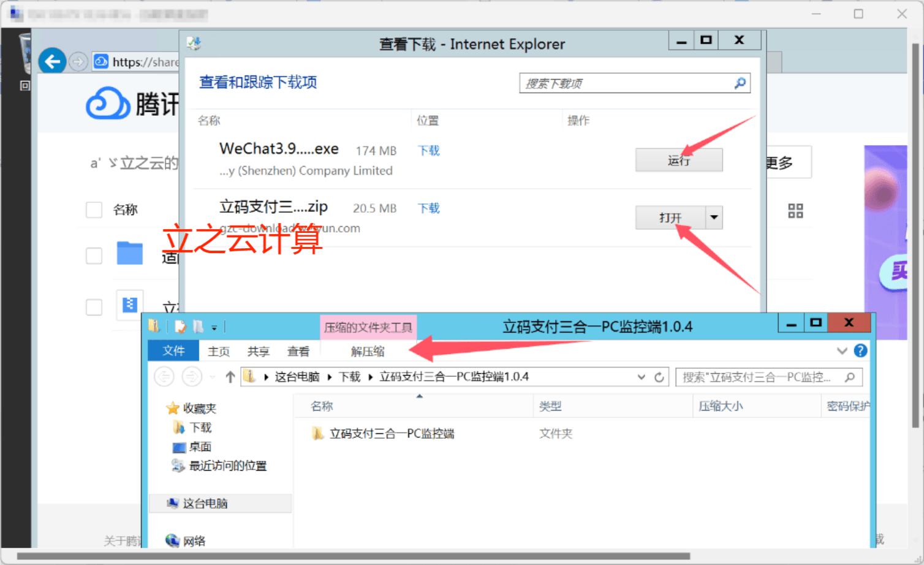Click the Explorer up-one-level arrow

point(230,377)
